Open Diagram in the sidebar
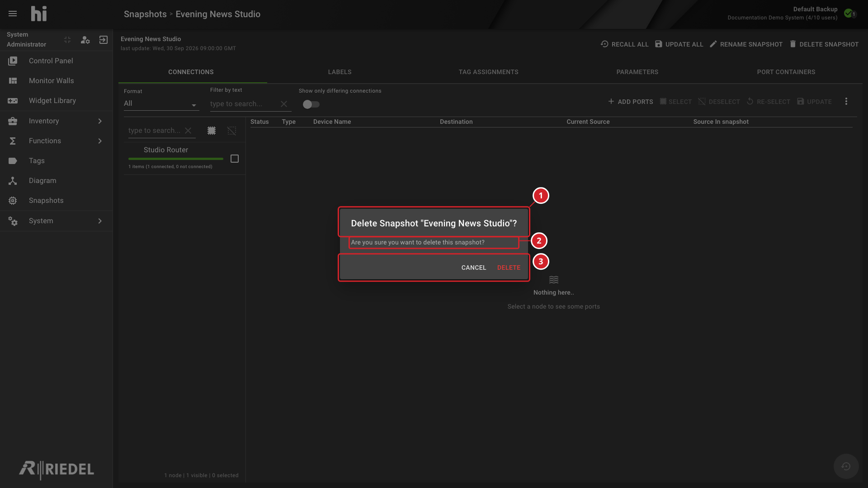This screenshot has height=488, width=868. click(x=57, y=180)
